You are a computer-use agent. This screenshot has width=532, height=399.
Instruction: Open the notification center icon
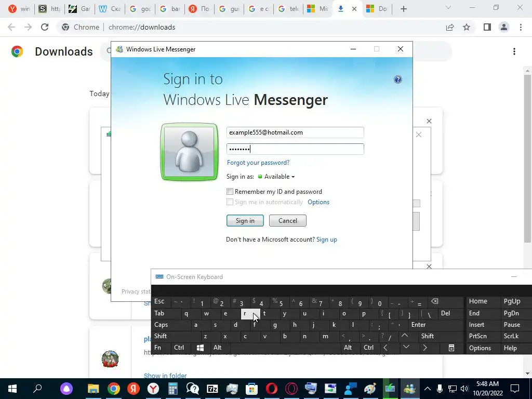click(x=515, y=389)
